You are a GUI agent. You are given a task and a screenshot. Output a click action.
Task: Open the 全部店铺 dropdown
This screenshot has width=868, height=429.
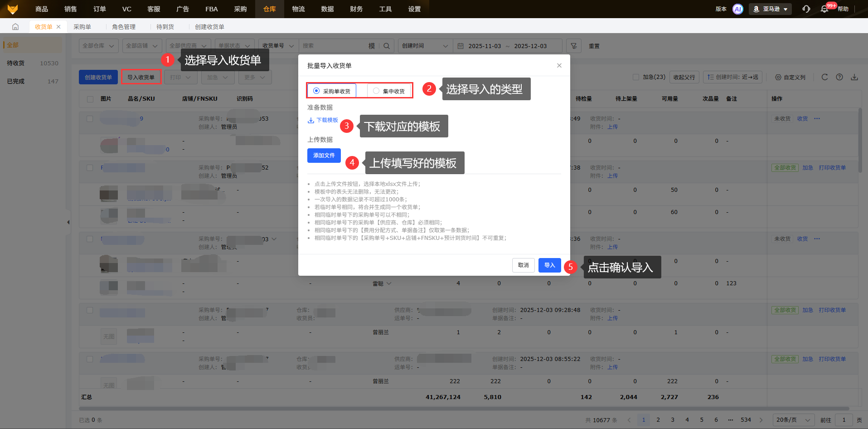[142, 46]
